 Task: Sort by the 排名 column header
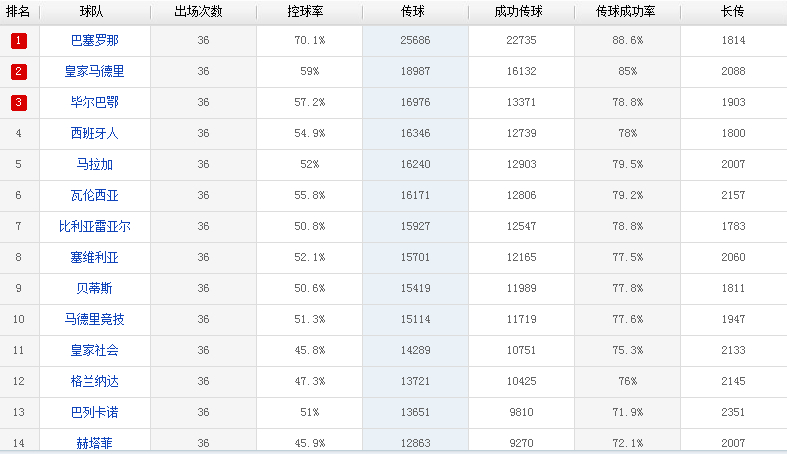click(x=18, y=12)
